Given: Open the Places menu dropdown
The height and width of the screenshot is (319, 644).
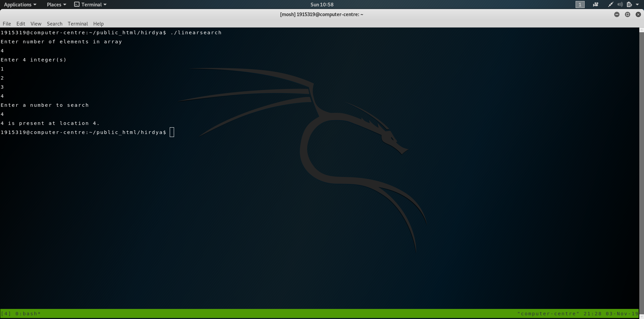Looking at the screenshot, I should 56,4.
